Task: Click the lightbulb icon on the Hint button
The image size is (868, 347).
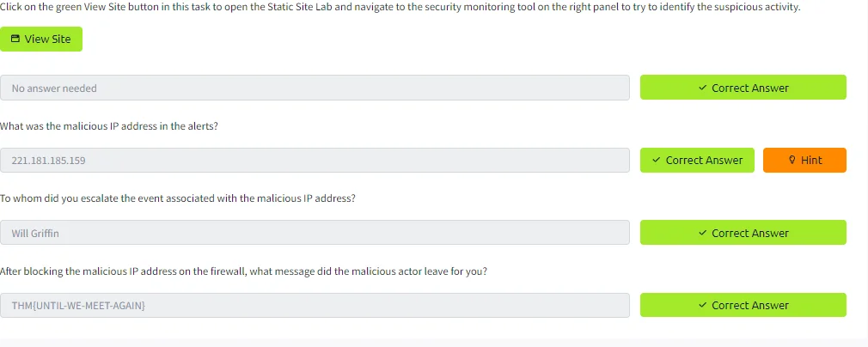Action: (x=792, y=160)
